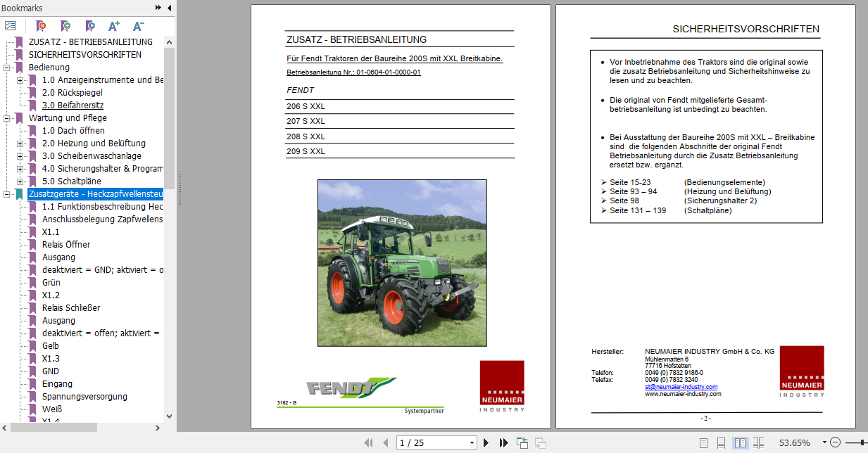Image resolution: width=868 pixels, height=453 pixels.
Task: Go to the next page
Action: 486,442
